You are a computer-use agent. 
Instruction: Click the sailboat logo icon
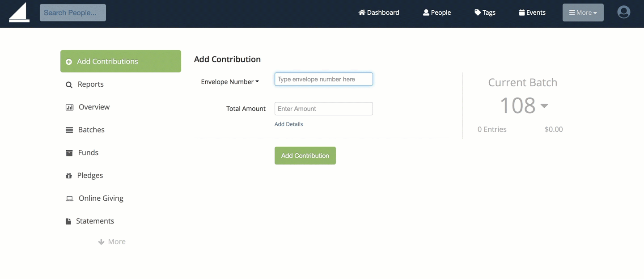(x=19, y=13)
